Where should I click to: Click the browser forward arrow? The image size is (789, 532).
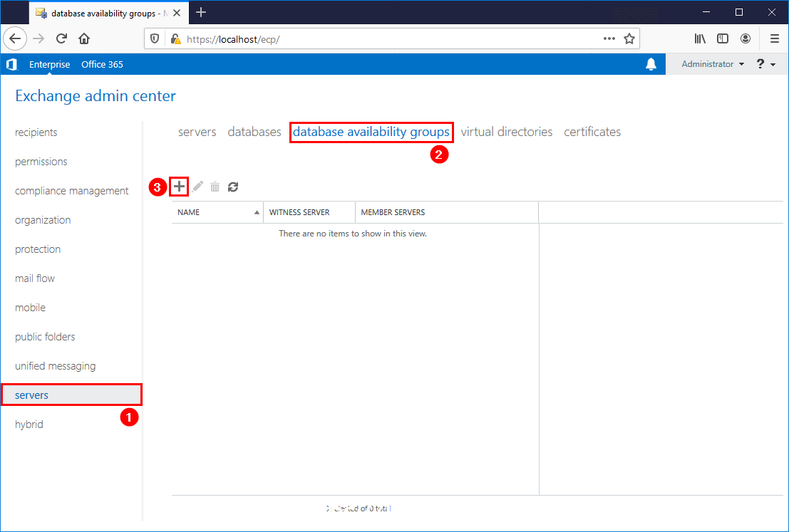38,38
